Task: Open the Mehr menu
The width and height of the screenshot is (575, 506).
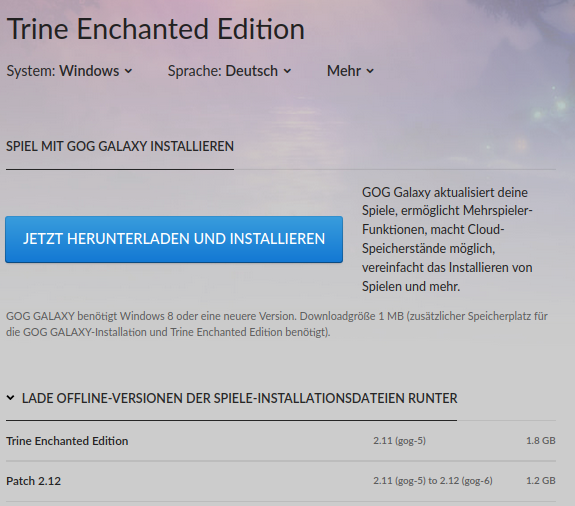Action: [x=350, y=71]
